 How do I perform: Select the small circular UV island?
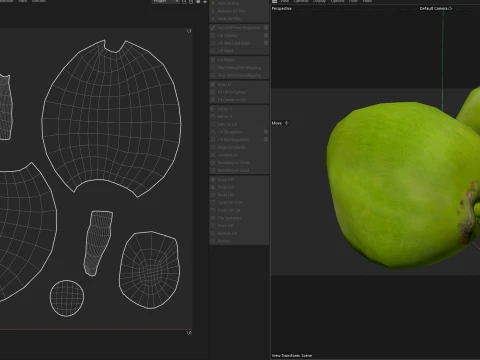tap(67, 298)
